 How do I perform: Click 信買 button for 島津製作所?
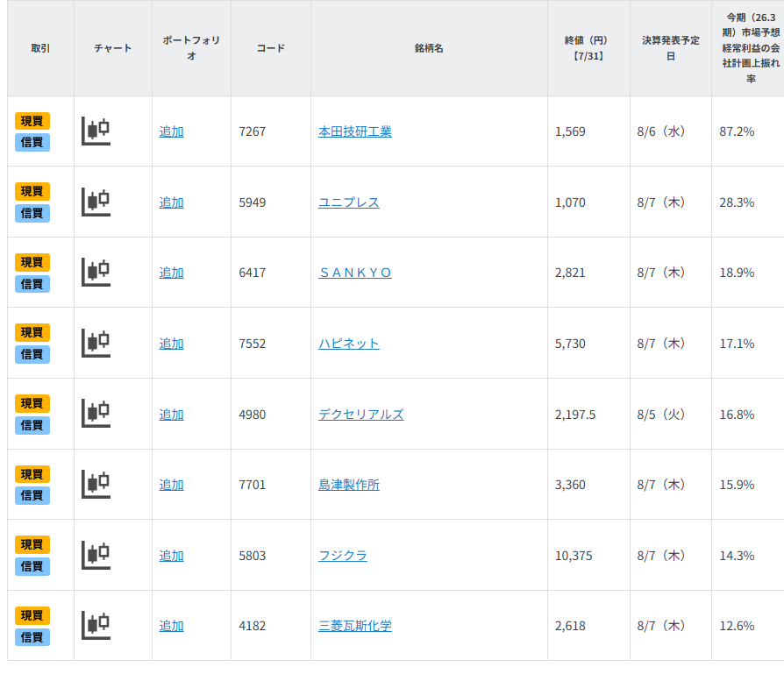tap(32, 495)
